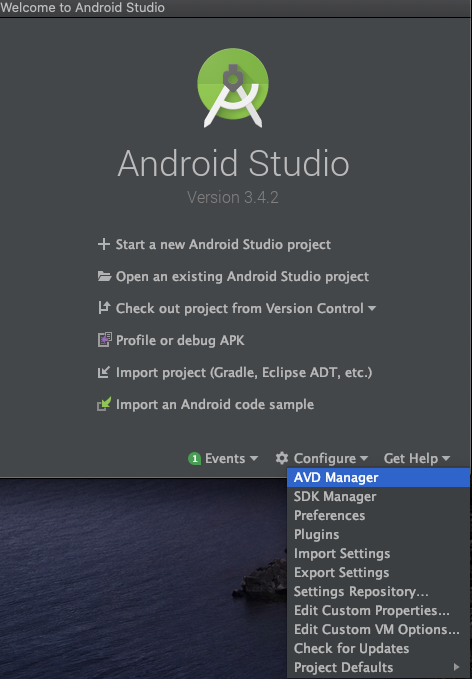
Task: Click the Welcome to Android Studio title bar
Action: pyautogui.click(x=236, y=8)
